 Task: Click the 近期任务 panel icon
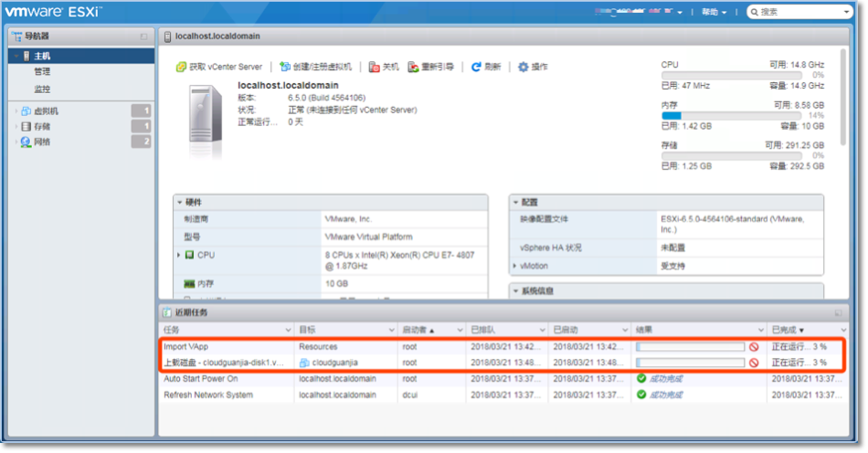click(x=167, y=312)
